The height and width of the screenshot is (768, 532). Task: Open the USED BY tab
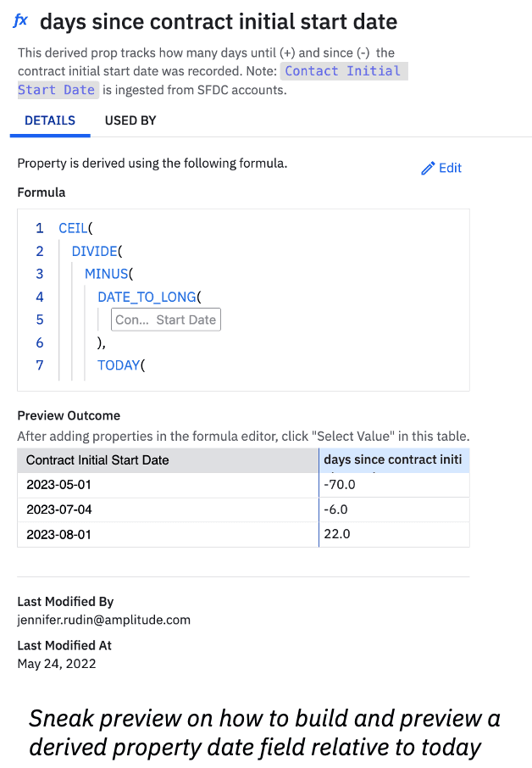(130, 120)
